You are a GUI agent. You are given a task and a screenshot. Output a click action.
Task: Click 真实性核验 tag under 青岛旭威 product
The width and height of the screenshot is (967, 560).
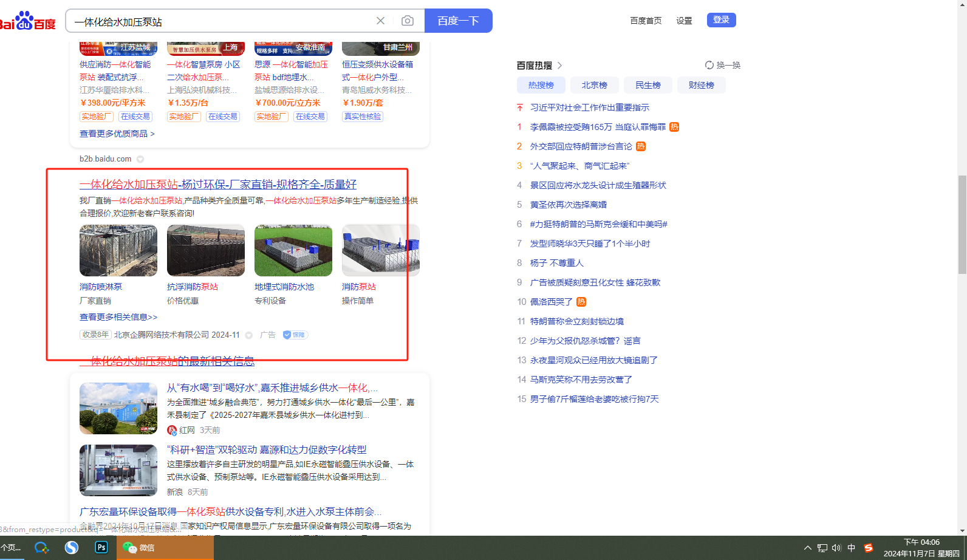point(363,117)
